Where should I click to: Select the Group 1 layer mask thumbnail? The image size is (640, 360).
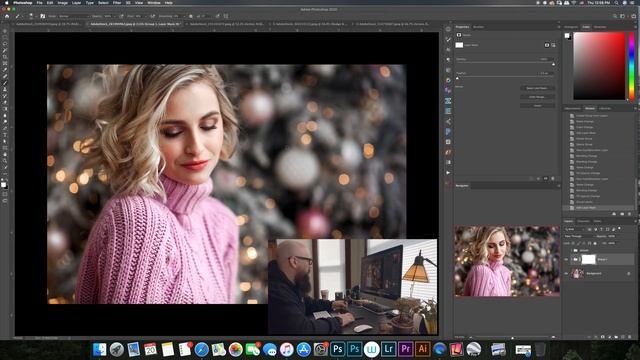coord(588,259)
